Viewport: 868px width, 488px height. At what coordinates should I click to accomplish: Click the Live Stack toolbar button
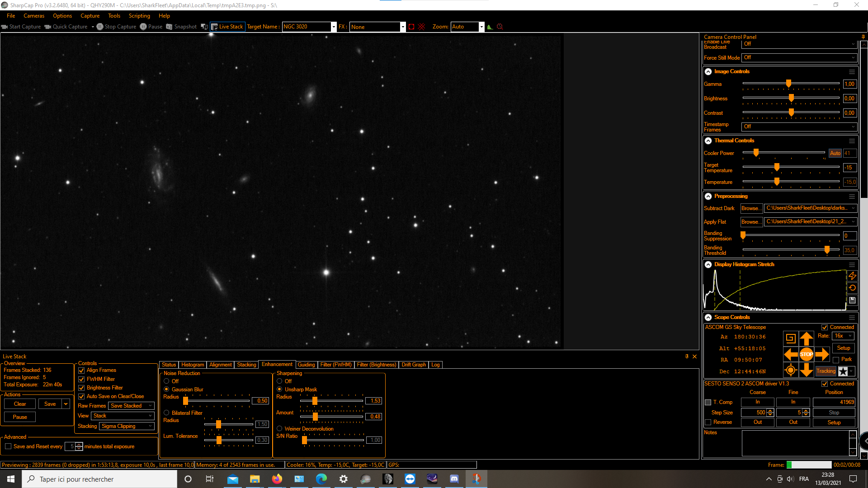coord(227,27)
